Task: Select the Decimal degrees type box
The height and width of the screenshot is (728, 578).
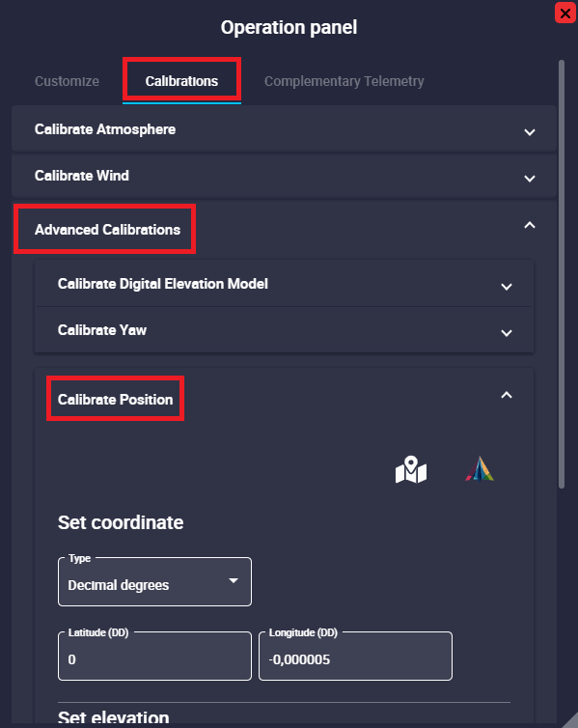Action: coord(154,582)
